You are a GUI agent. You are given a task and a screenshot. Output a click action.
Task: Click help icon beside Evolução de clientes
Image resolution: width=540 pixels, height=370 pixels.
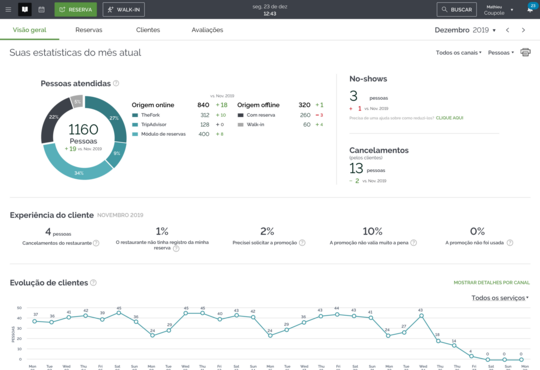(93, 282)
